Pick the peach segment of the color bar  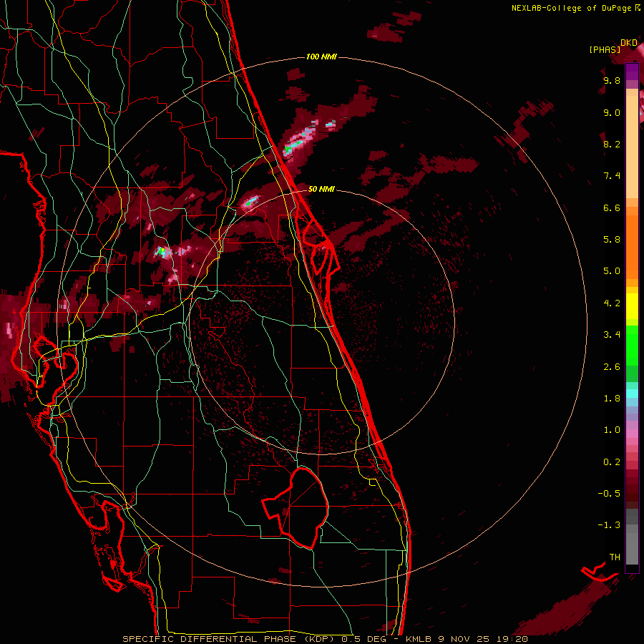click(x=632, y=147)
